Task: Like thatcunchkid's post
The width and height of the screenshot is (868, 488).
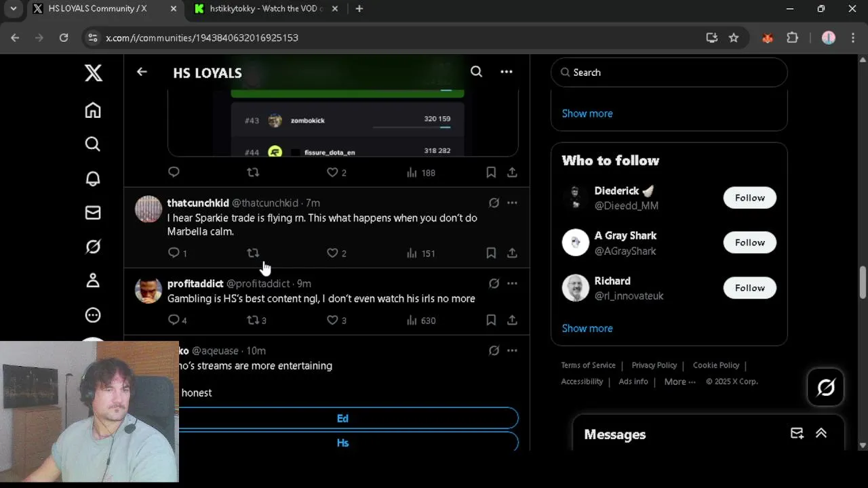Action: [x=336, y=253]
